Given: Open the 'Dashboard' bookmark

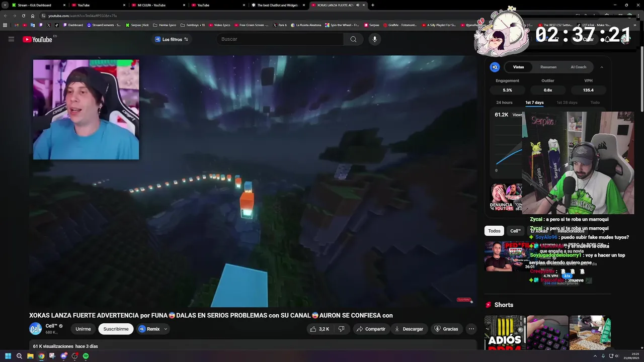Looking at the screenshot, I should pyautogui.click(x=73, y=25).
